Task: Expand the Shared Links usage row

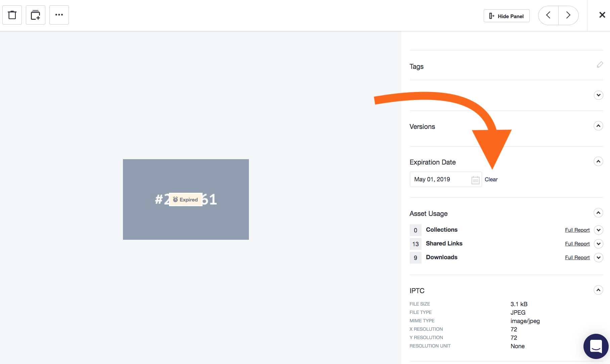Action: point(598,244)
